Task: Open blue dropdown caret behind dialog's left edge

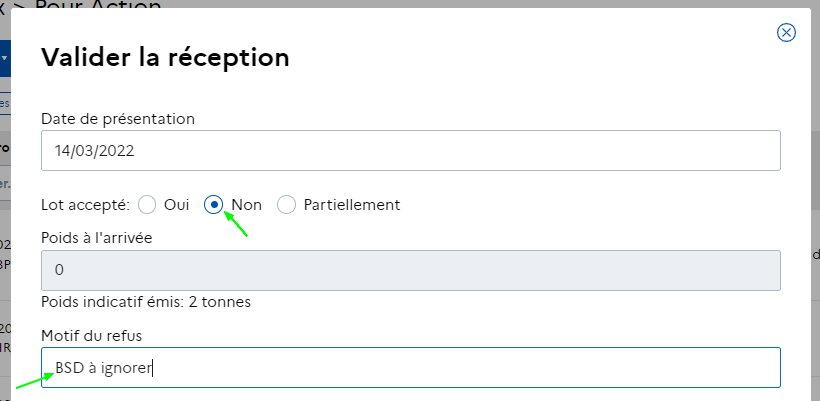Action: coord(5,58)
